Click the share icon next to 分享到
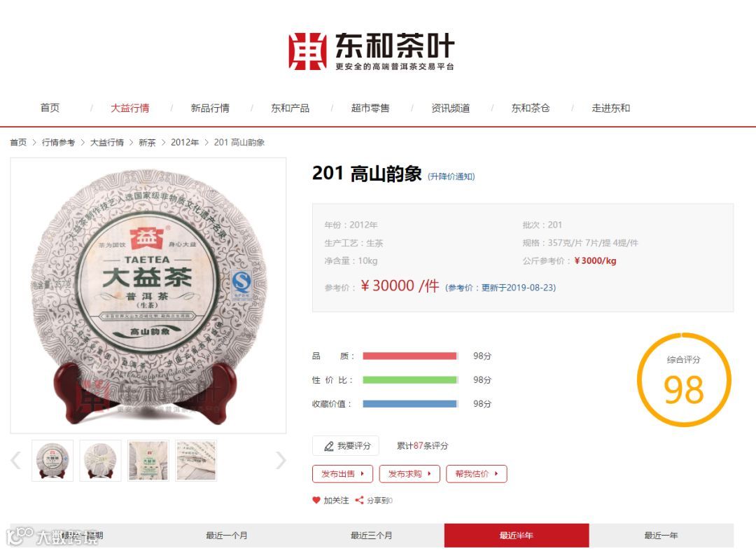The width and height of the screenshot is (756, 551). tap(359, 501)
